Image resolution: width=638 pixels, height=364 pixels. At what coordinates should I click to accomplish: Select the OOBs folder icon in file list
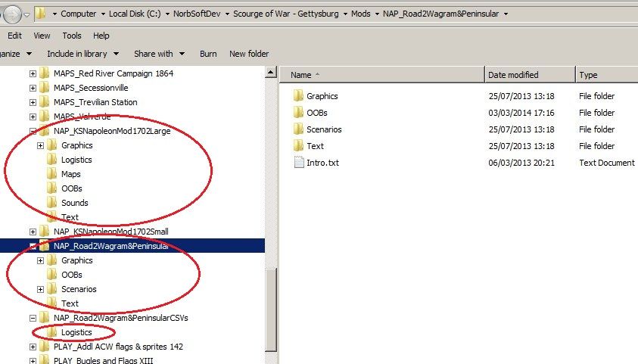click(x=298, y=113)
